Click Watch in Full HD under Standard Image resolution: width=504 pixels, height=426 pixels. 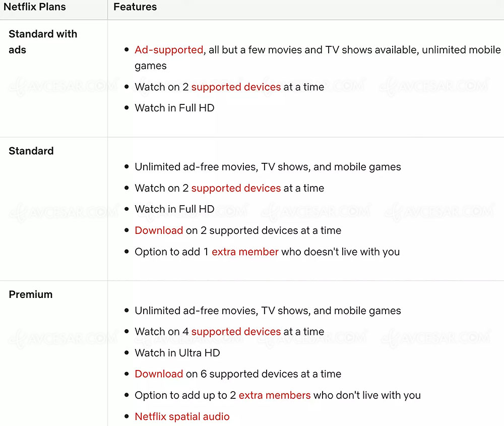pos(174,209)
